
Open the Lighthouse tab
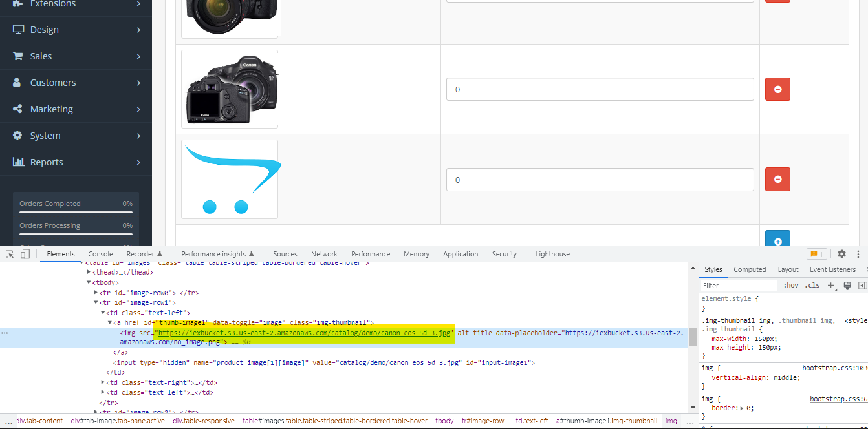552,254
